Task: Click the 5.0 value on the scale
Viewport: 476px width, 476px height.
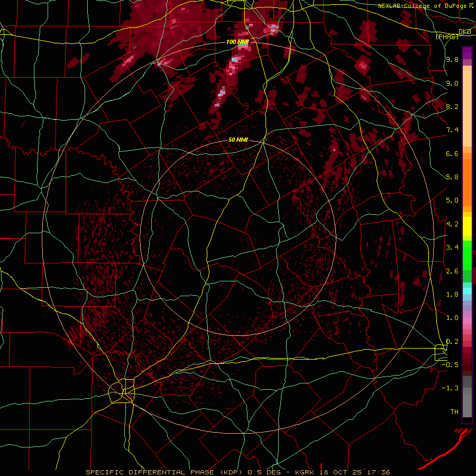Action: (452, 200)
